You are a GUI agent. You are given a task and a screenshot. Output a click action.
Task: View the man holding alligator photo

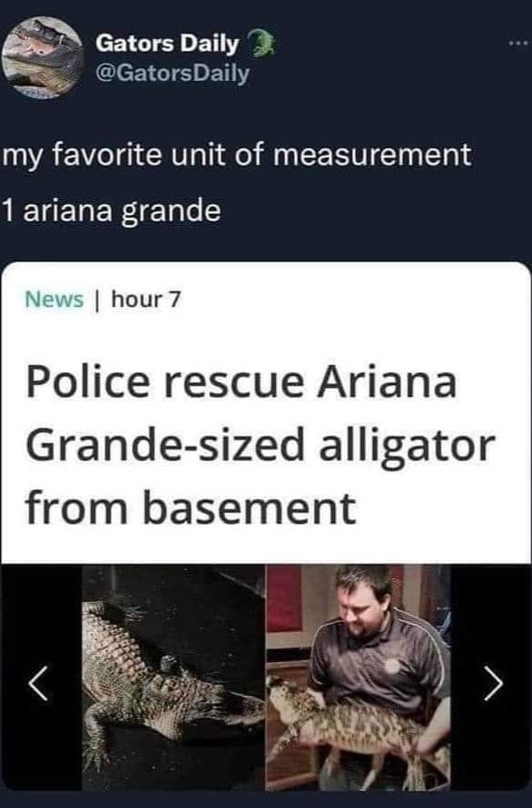coord(358,677)
